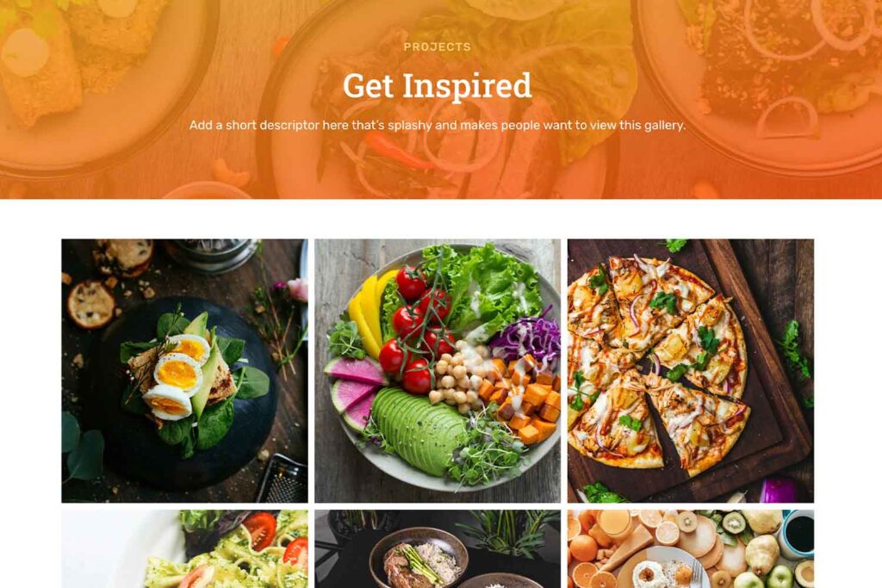
Task: Click the PROJECTS label above the heading
Action: pos(437,47)
